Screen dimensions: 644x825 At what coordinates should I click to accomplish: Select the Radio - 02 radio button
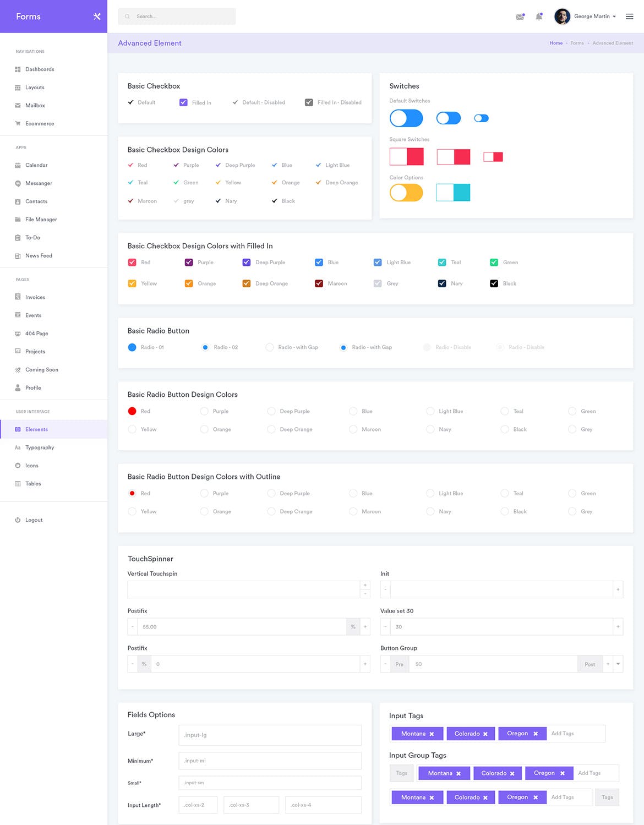point(205,347)
